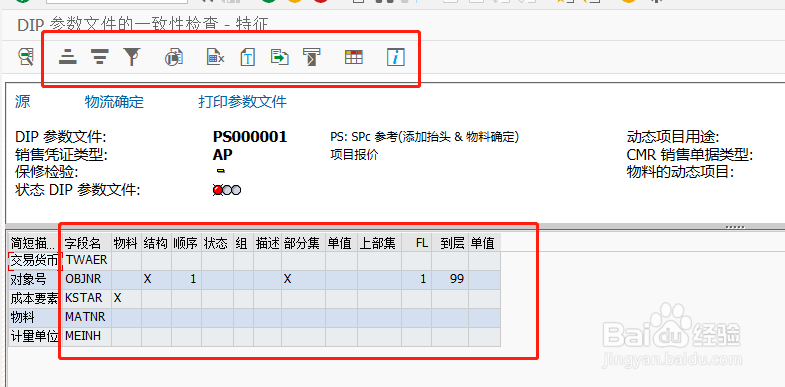Export the list to a spreadsheet

click(215, 57)
